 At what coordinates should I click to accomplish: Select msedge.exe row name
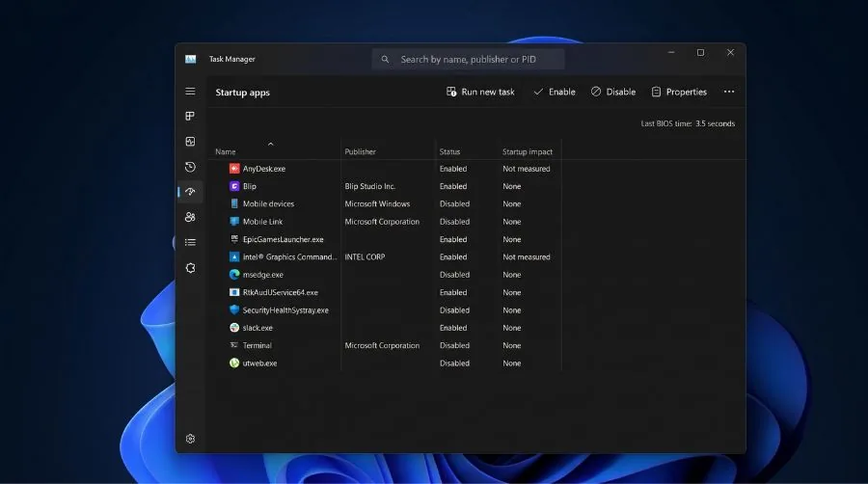click(x=263, y=275)
